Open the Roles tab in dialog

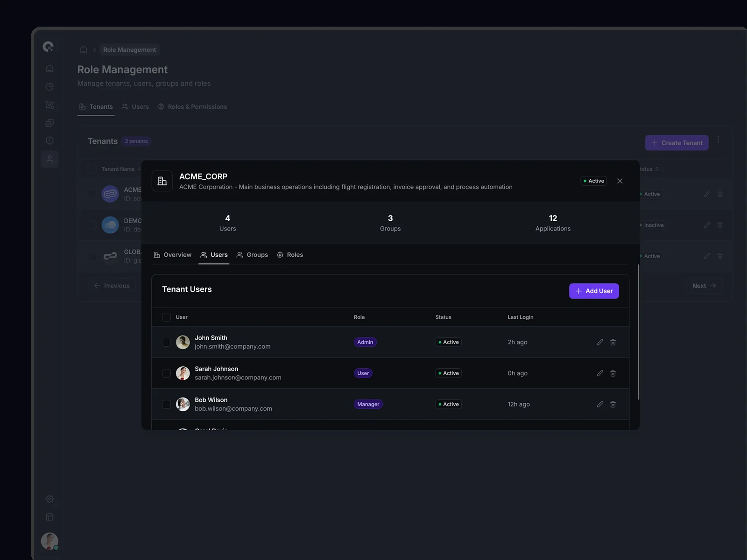[x=290, y=255]
